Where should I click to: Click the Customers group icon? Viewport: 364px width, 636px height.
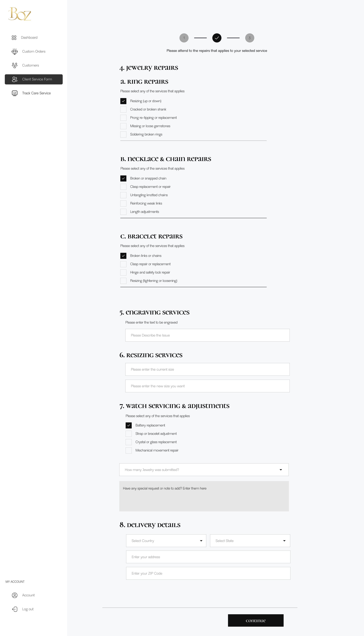pyautogui.click(x=15, y=65)
